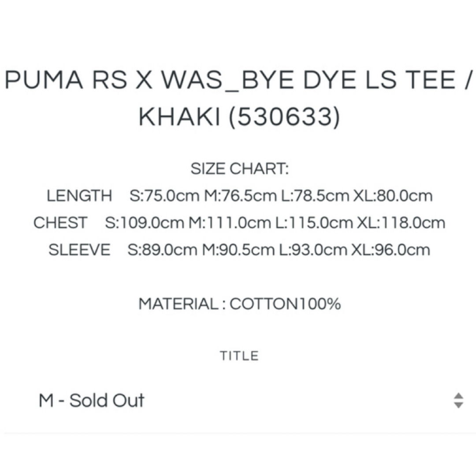Click the length value XL:80.0cm
Image resolution: width=476 pixels, height=476 pixels.
393,196
